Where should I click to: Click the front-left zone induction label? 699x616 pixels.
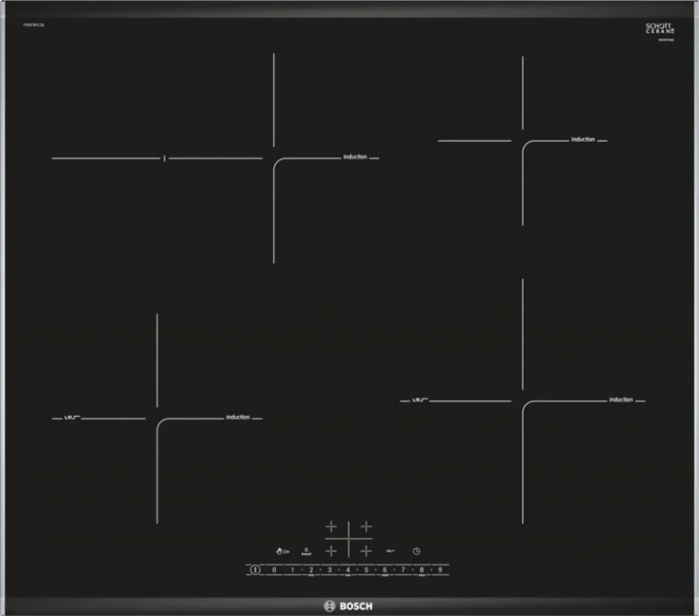tap(238, 417)
